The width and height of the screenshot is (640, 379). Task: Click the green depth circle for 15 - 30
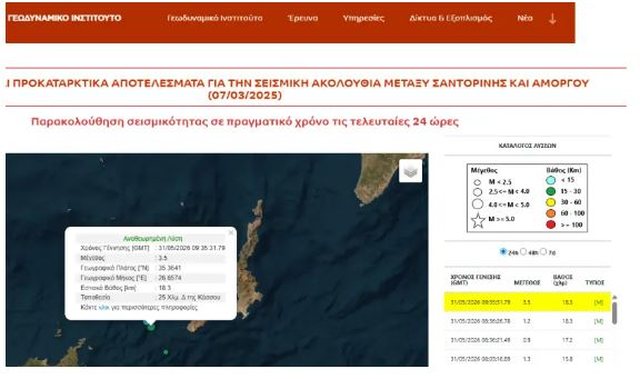tap(551, 191)
